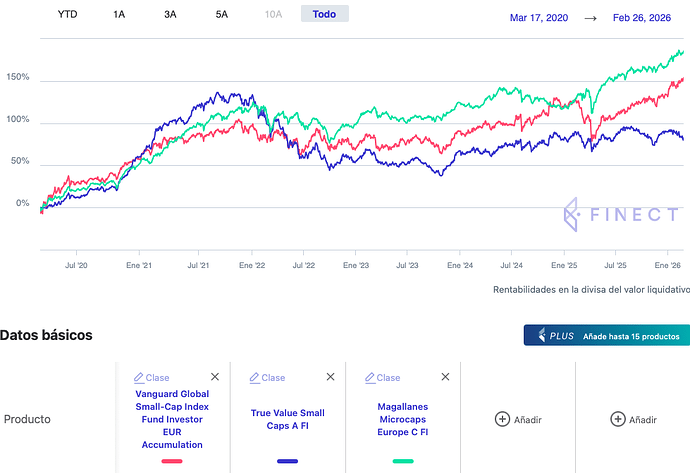Open Magallanes Microcaps Europe C FI link
The width and height of the screenshot is (690, 473).
(x=403, y=419)
